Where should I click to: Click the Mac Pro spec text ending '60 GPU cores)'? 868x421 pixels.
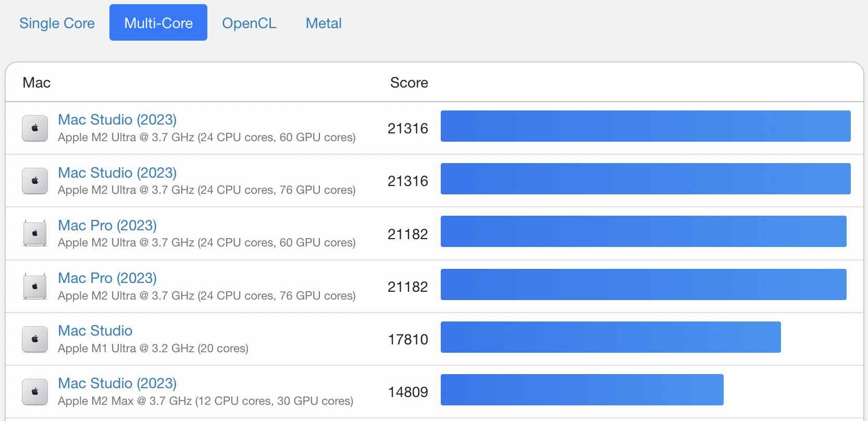[x=207, y=243]
